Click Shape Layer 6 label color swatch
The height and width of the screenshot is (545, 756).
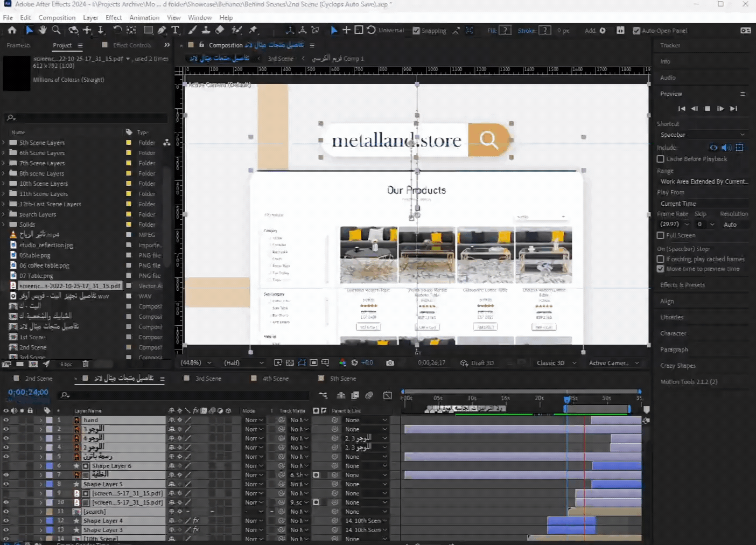49,466
